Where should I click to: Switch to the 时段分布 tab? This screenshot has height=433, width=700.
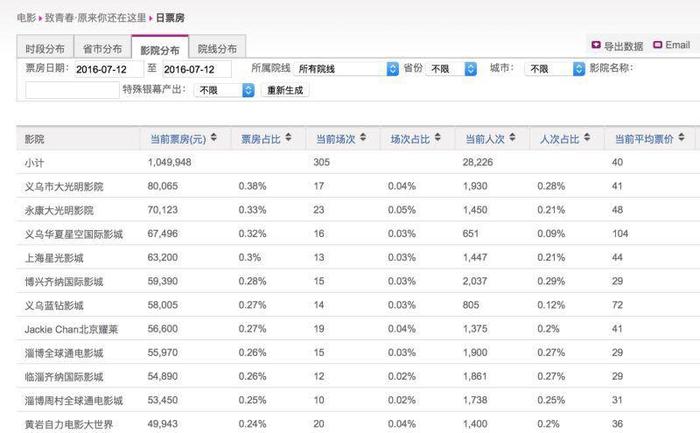[45, 48]
